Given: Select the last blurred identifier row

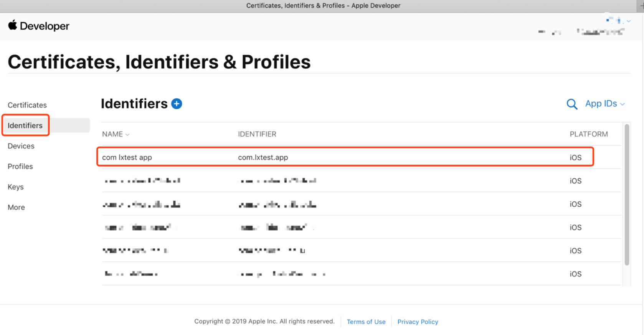Looking at the screenshot, I should pyautogui.click(x=361, y=274).
